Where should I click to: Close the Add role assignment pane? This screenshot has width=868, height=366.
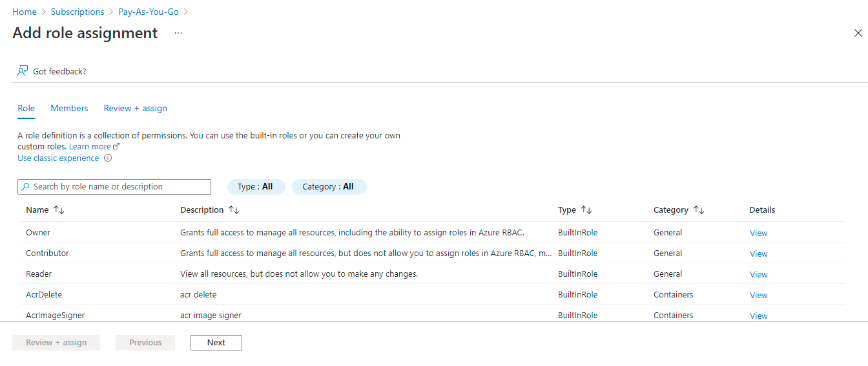tap(858, 33)
